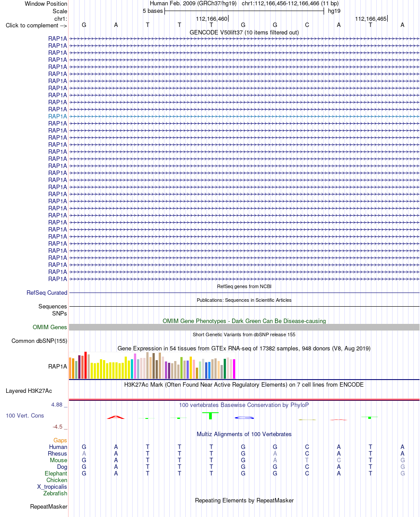Click '100 vertebrates Basewise Conservation by PhyloP' title

coord(244,405)
